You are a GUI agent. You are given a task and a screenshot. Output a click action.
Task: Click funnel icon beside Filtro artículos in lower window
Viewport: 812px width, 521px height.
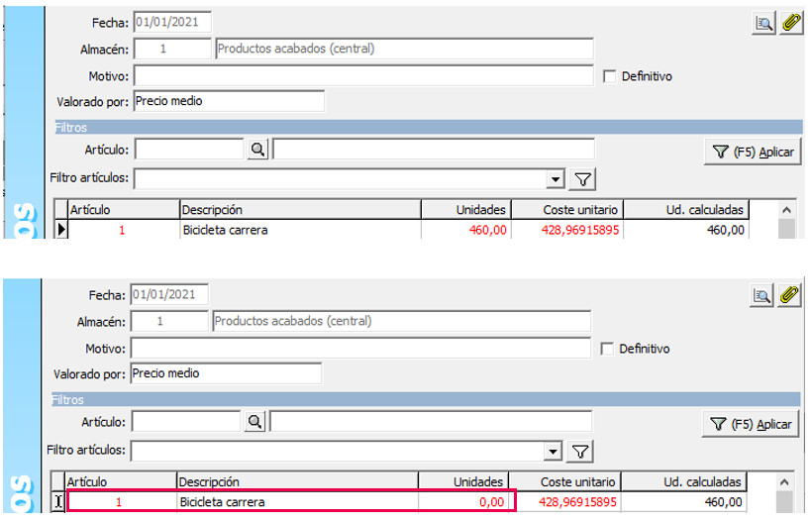[580, 452]
